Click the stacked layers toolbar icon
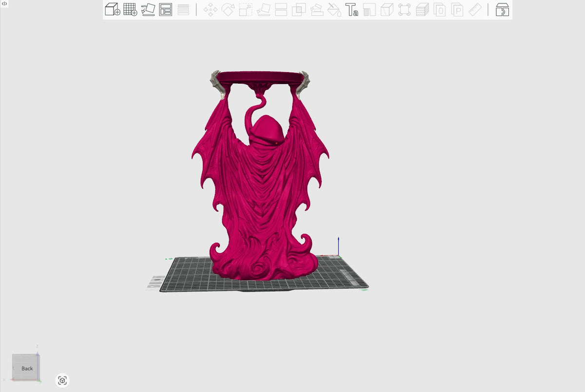585x392 pixels. coord(422,9)
